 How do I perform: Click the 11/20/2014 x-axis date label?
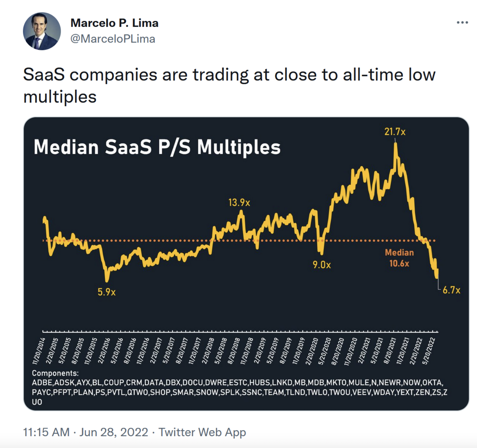point(39,351)
